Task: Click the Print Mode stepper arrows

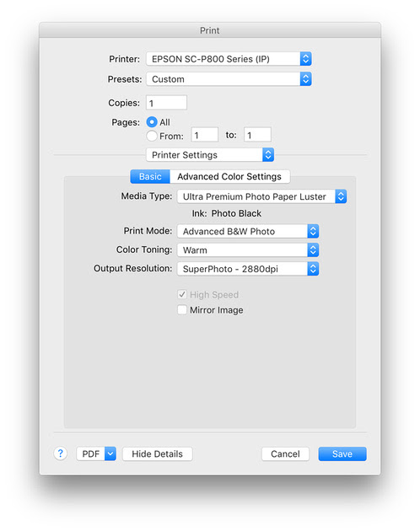Action: (313, 231)
